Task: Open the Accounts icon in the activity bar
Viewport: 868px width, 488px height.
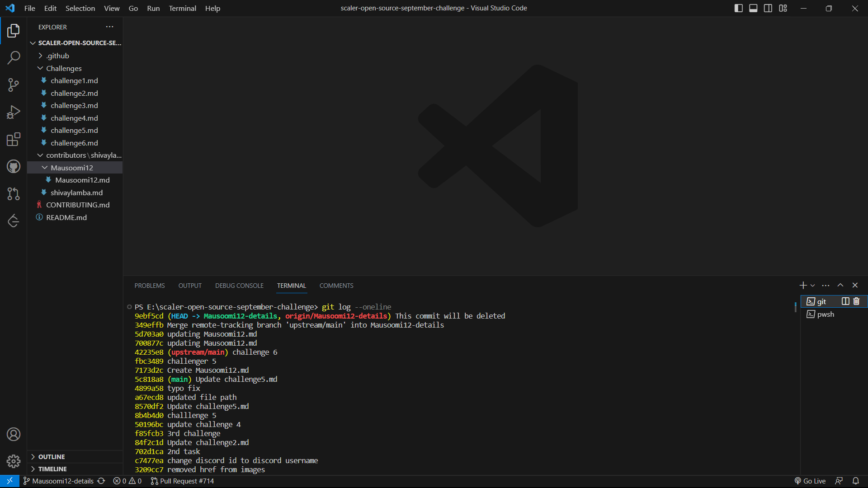Action: (x=14, y=434)
